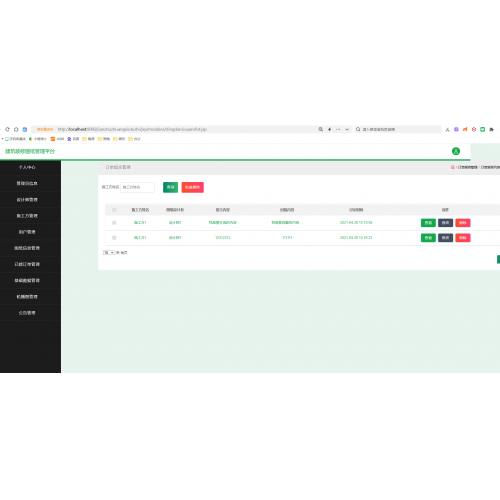Click the green user avatar icon in the header
Viewport: 500px width, 500px height.
pos(456,151)
